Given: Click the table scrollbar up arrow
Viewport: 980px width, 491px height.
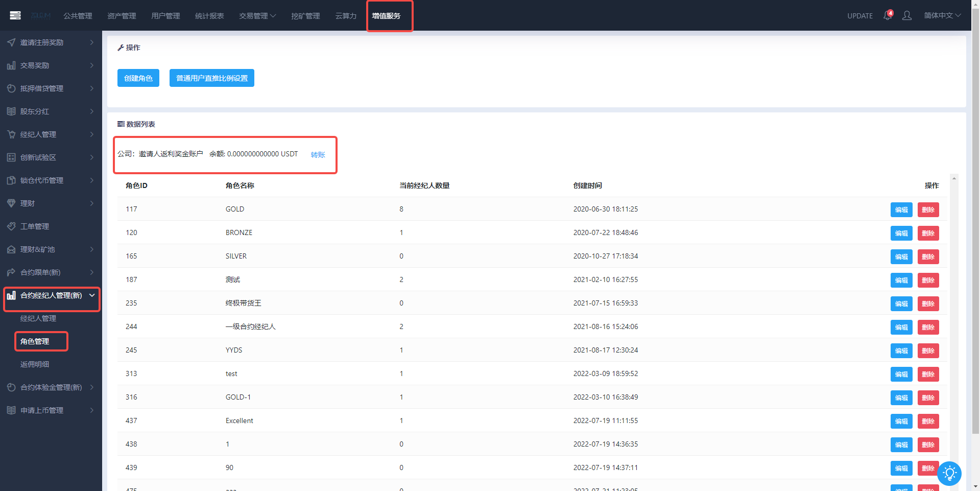Looking at the screenshot, I should (x=954, y=178).
